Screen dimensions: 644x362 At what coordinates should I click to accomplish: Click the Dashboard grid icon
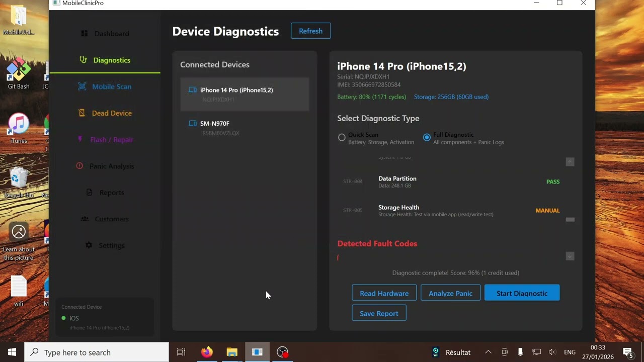(x=84, y=34)
